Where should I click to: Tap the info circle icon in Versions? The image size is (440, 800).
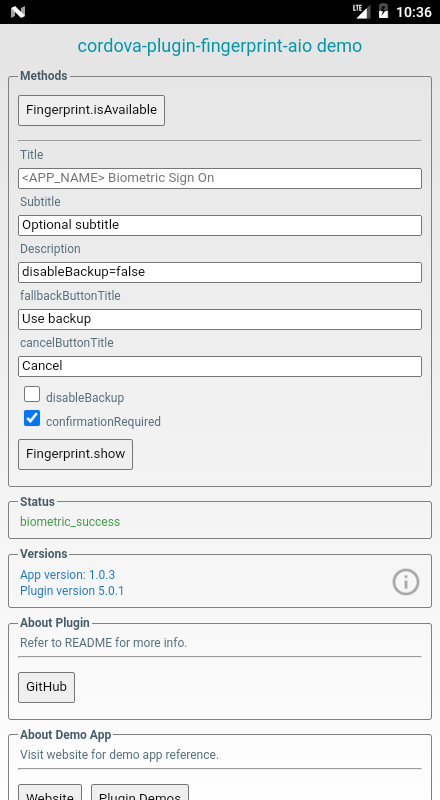pyautogui.click(x=406, y=582)
